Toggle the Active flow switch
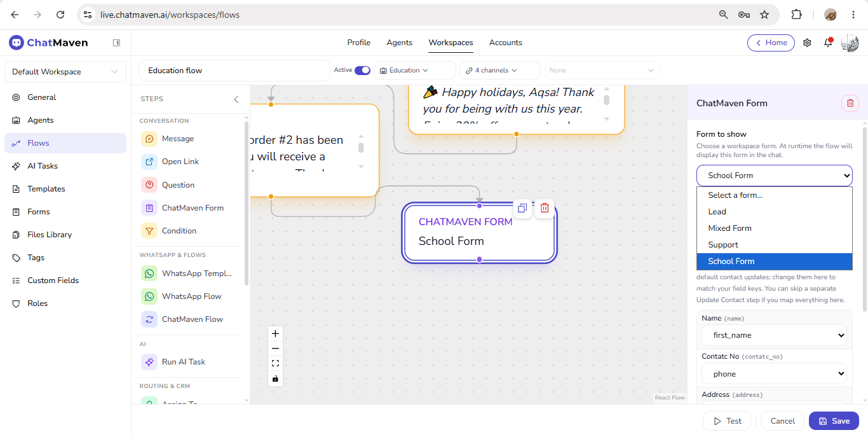Viewport: 868px width, 437px height. click(362, 71)
